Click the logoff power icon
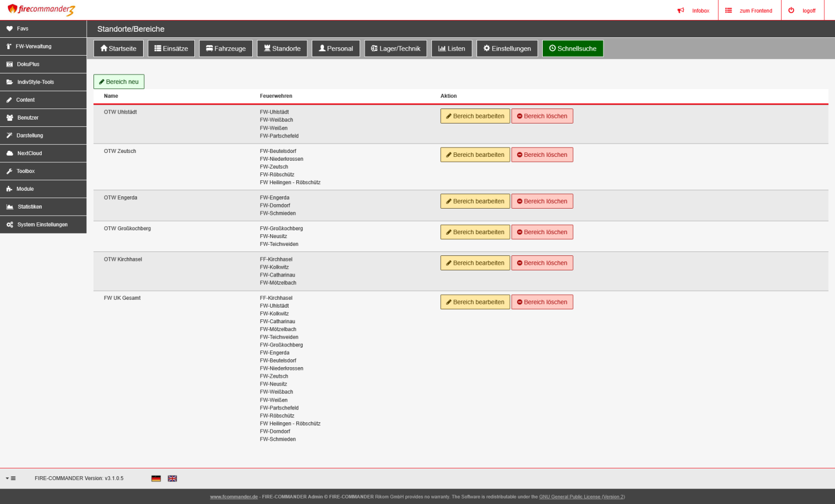 coord(791,11)
